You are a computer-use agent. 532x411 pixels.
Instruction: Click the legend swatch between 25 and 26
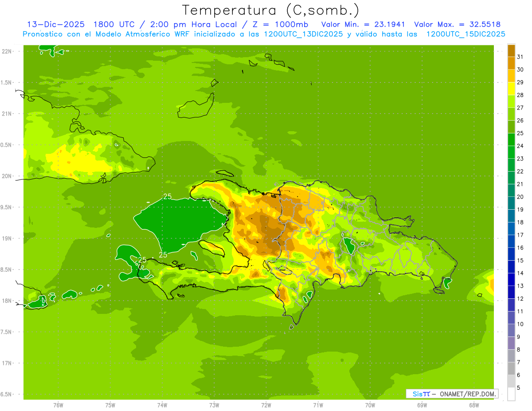click(511, 126)
